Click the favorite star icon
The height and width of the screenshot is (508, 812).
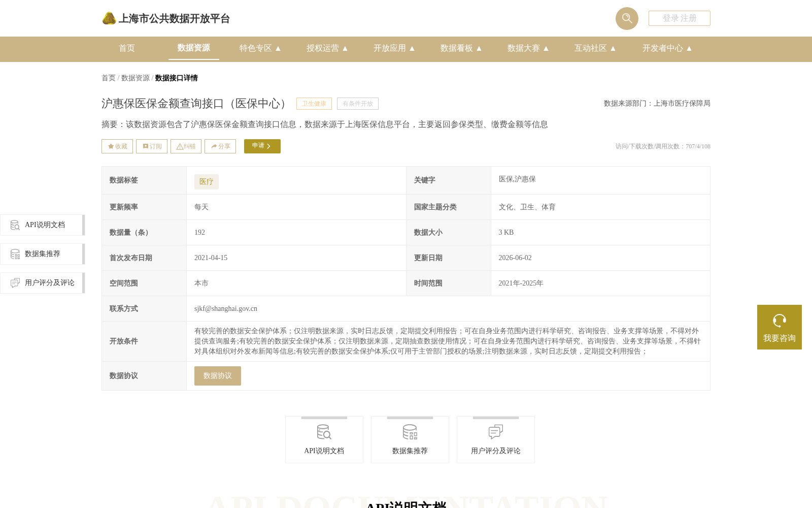pyautogui.click(x=111, y=146)
